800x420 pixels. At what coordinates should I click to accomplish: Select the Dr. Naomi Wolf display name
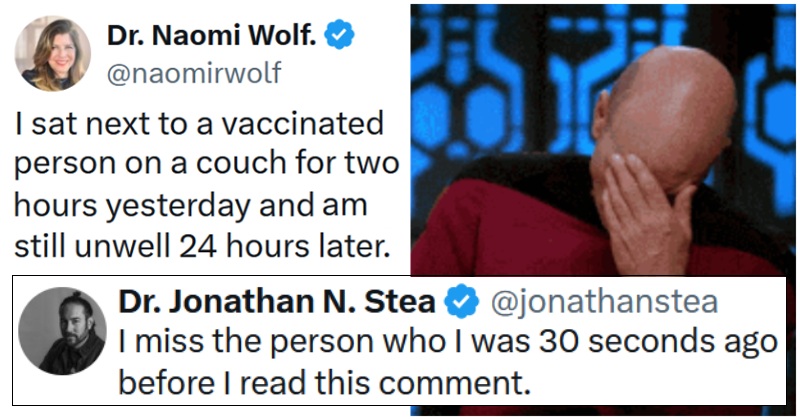click(212, 35)
